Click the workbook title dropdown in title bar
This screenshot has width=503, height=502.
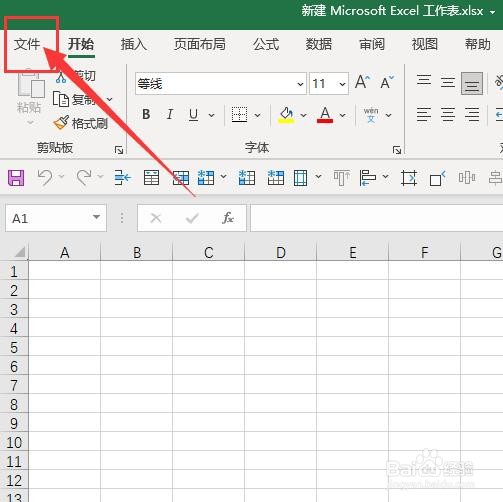(x=492, y=12)
